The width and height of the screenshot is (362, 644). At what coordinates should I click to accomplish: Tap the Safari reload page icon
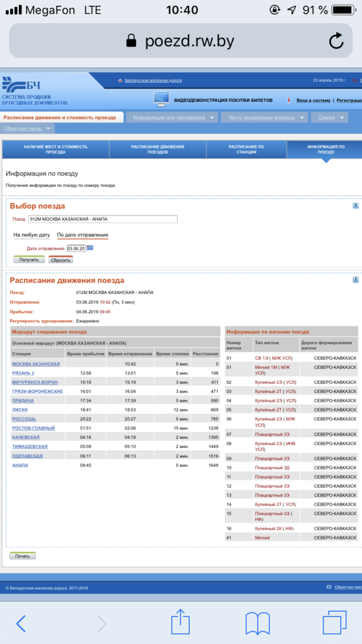point(336,41)
